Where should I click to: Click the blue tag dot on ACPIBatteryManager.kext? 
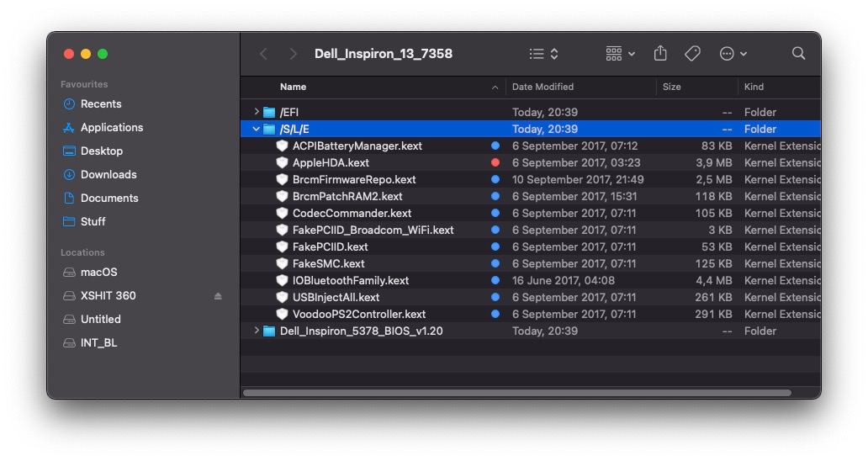(495, 146)
